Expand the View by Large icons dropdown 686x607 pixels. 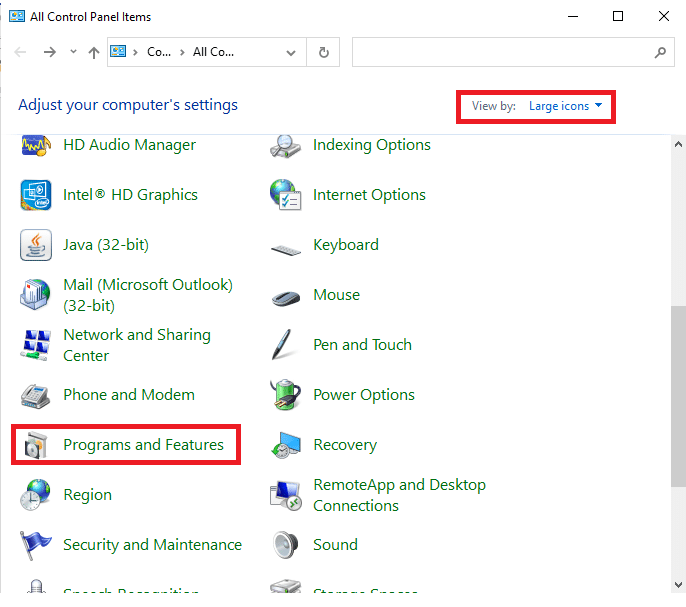click(x=565, y=106)
